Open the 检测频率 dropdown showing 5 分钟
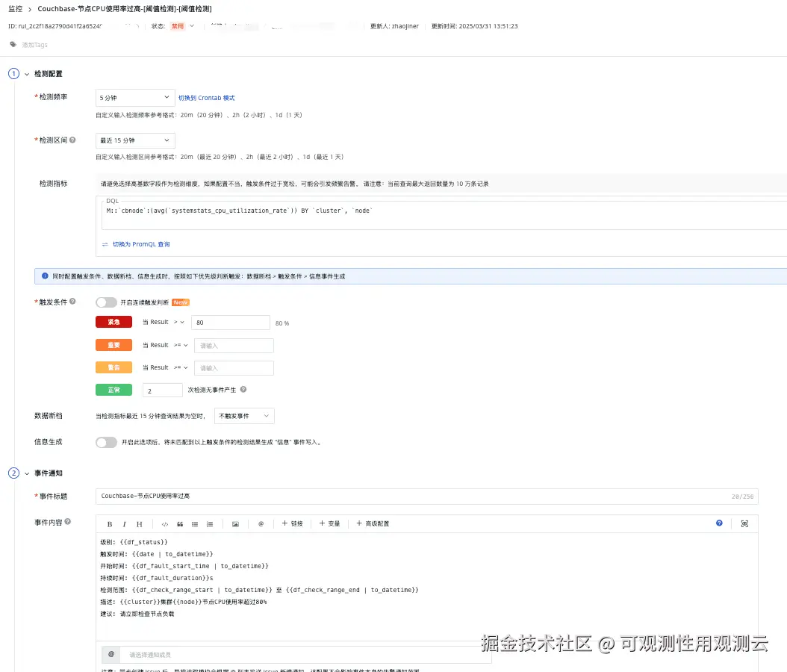787x672 pixels. click(x=135, y=97)
